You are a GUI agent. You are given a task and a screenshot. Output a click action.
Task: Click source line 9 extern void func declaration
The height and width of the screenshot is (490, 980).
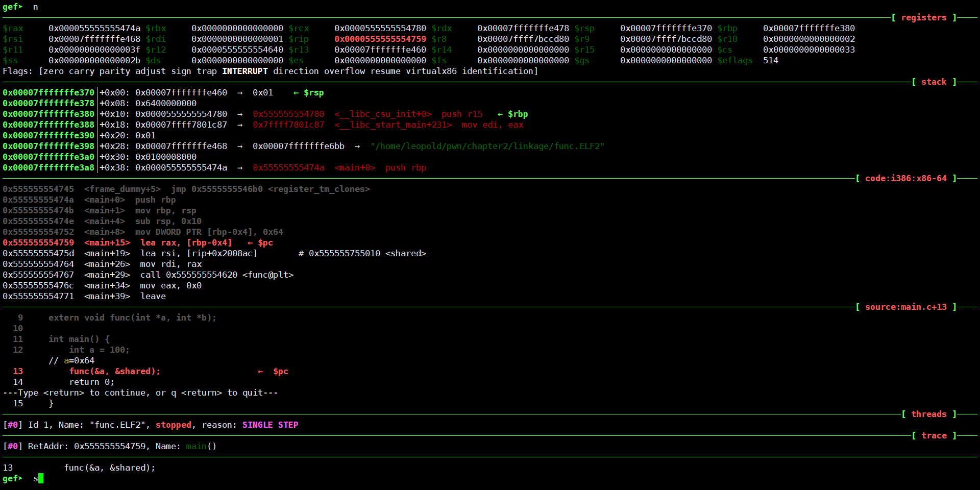coord(117,317)
